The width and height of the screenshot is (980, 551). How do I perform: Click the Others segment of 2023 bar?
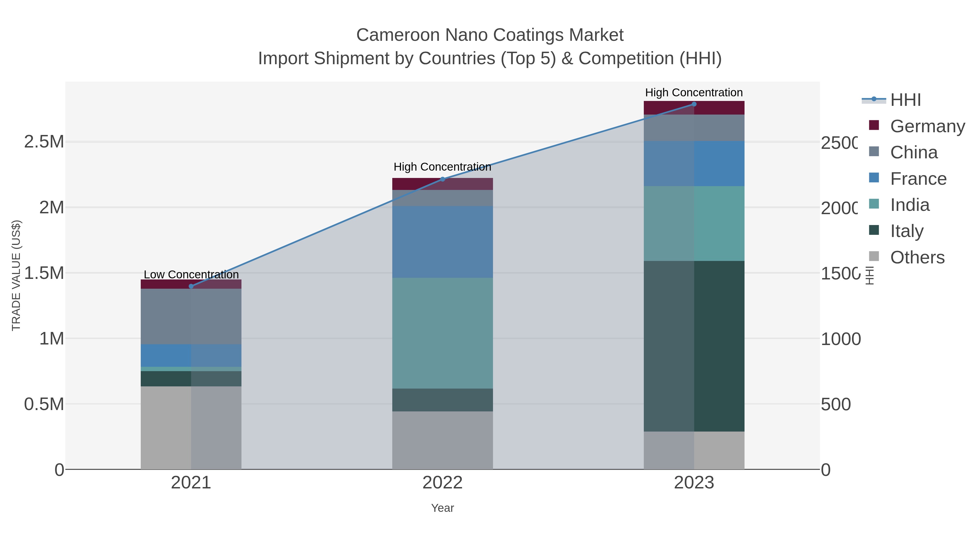pyautogui.click(x=694, y=451)
